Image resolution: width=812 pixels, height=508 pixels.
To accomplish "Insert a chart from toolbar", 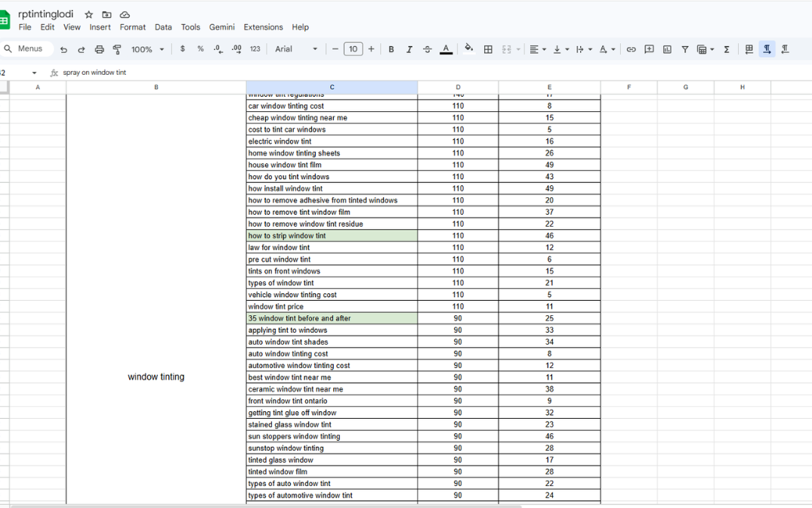I will pos(667,49).
